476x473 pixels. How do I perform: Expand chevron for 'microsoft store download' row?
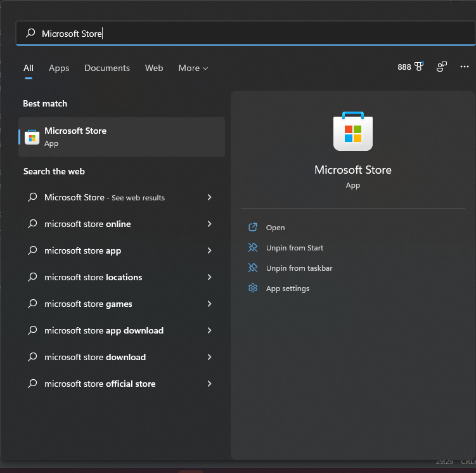click(209, 358)
